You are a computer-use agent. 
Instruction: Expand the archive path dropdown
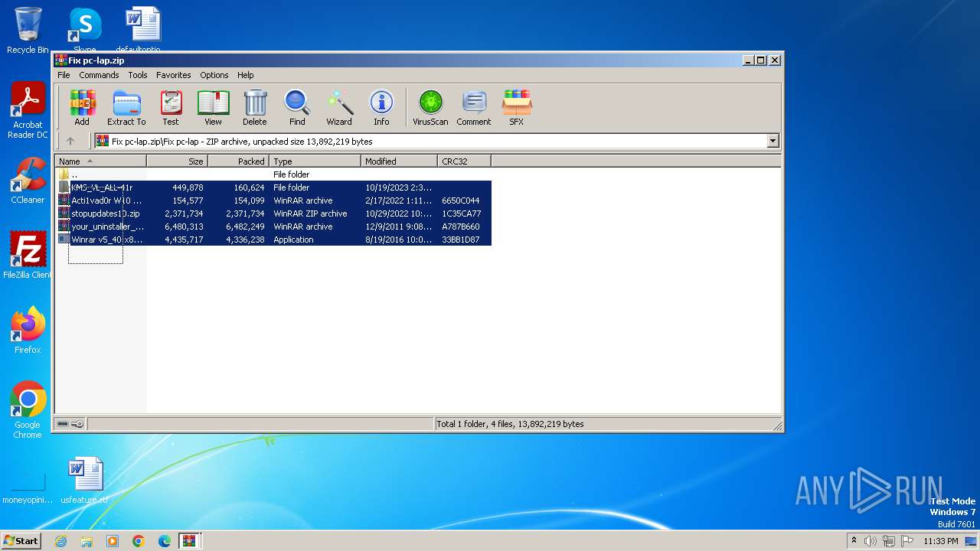pyautogui.click(x=773, y=141)
